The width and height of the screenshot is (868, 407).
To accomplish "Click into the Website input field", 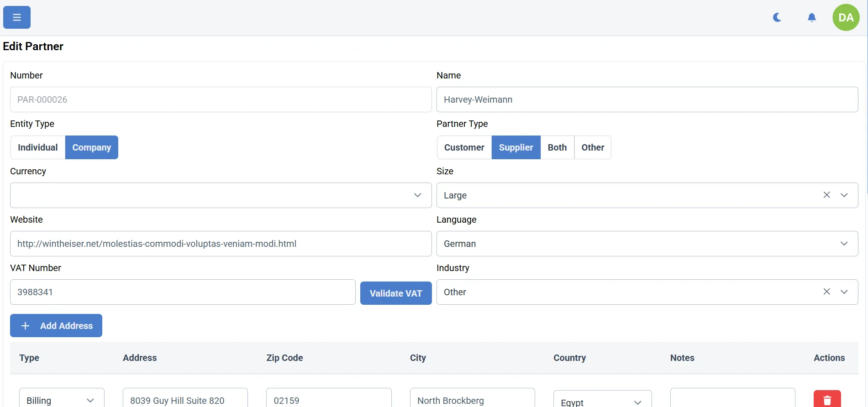I will (221, 244).
